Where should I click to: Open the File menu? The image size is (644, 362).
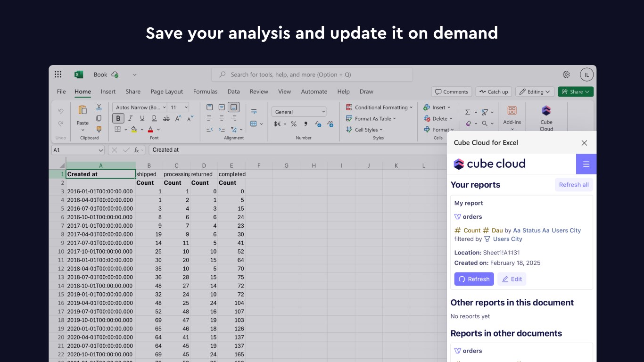61,91
